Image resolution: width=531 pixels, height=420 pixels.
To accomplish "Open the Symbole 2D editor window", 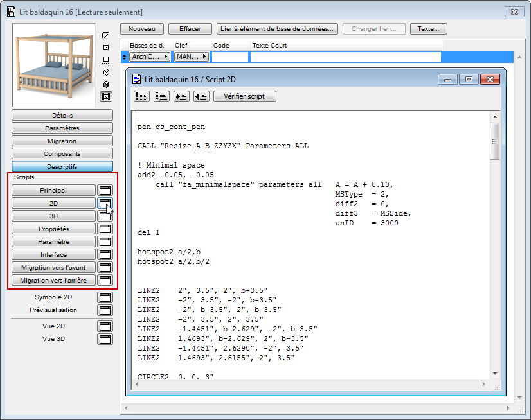I will (x=105, y=297).
